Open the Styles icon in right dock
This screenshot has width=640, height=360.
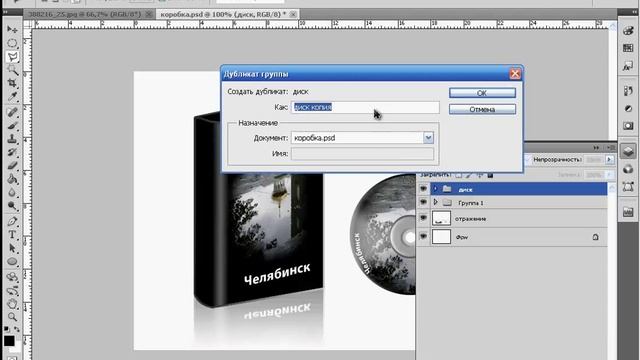click(628, 66)
